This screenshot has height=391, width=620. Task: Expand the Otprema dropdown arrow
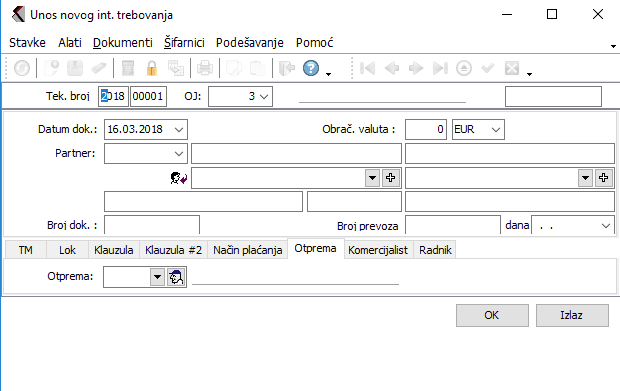[x=157, y=277]
